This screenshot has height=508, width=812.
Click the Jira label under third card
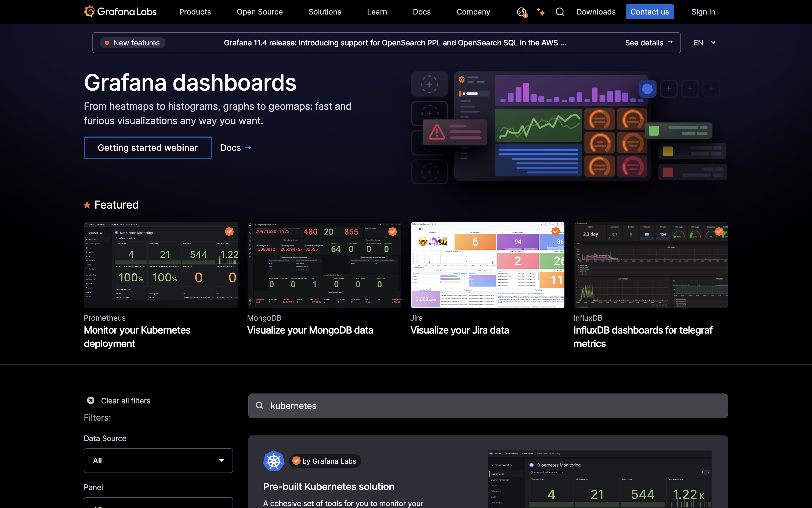coord(416,318)
